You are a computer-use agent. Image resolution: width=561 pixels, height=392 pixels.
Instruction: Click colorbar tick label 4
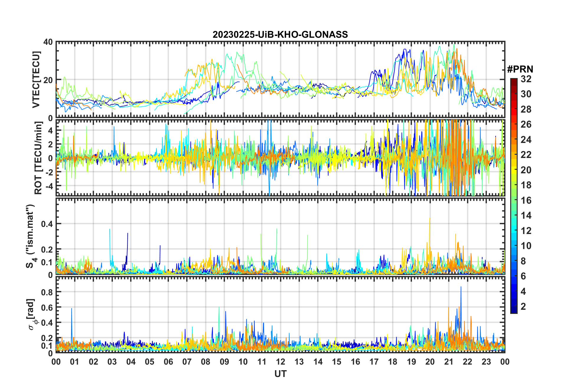coord(523,291)
